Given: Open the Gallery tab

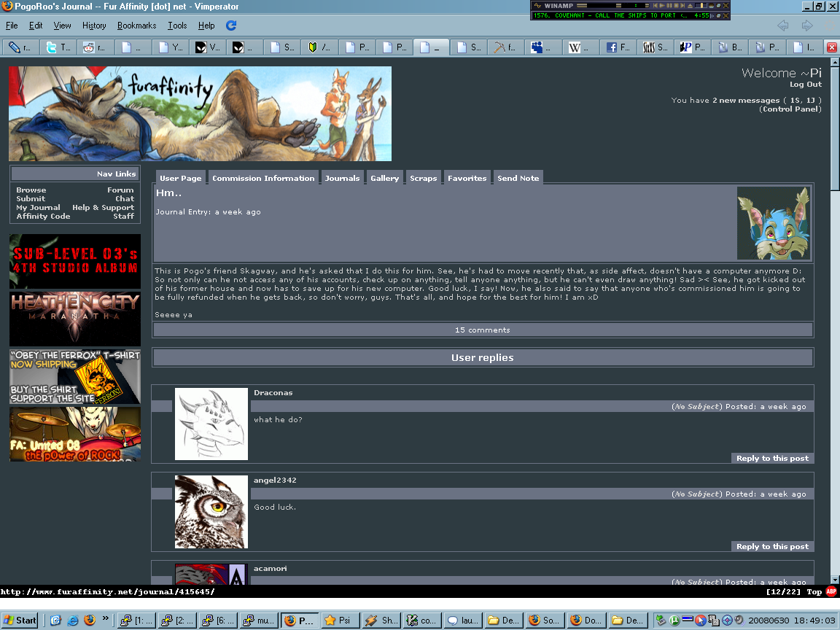Looking at the screenshot, I should (385, 178).
